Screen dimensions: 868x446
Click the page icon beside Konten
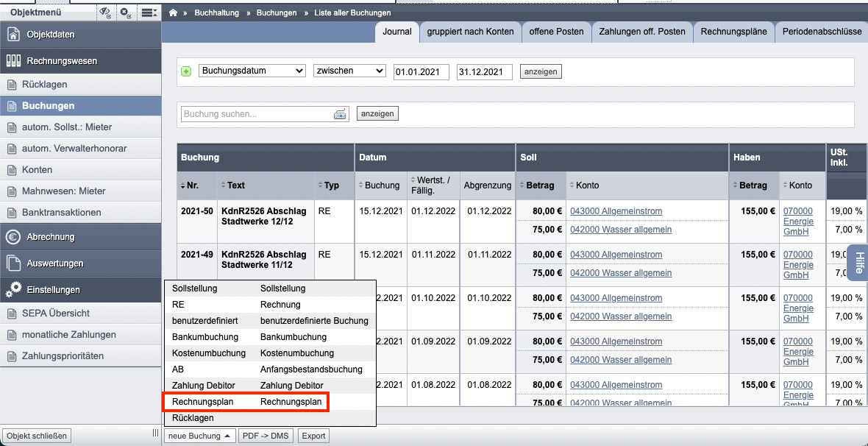[12, 170]
